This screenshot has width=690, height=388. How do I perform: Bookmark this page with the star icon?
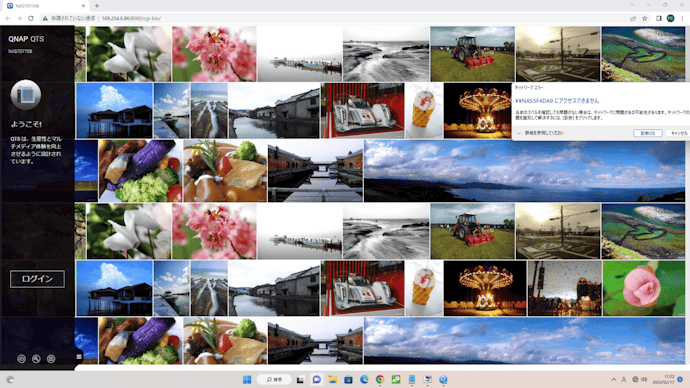645,18
